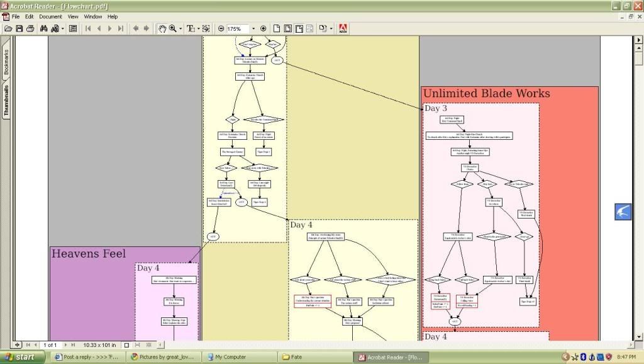This screenshot has width=644, height=364.
Task: Toggle Fit in Window page view
Action: click(287, 28)
